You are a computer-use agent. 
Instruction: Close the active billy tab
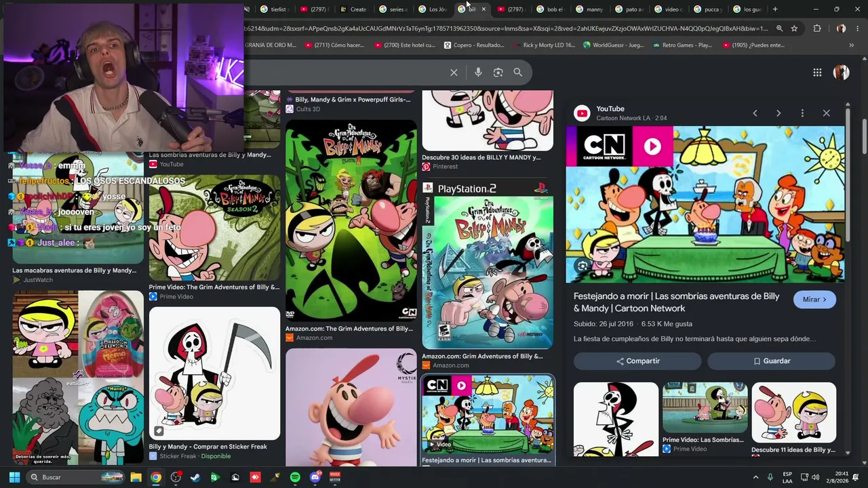click(x=484, y=9)
